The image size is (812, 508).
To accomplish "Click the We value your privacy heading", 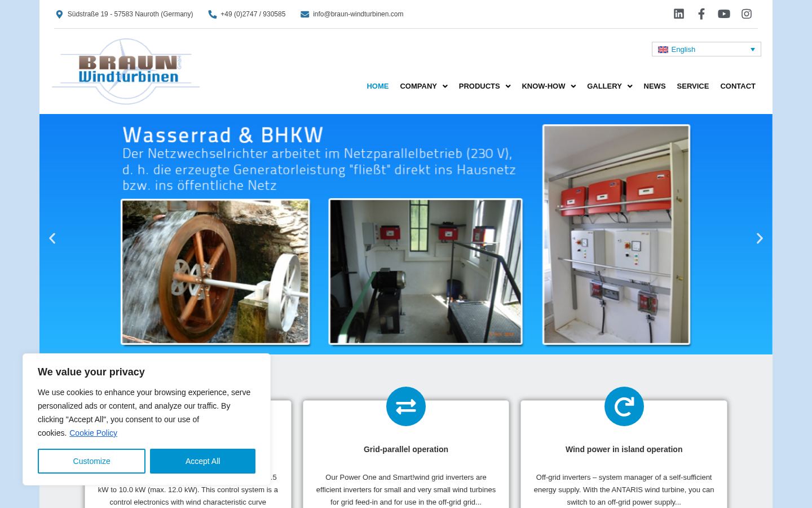I will [91, 372].
